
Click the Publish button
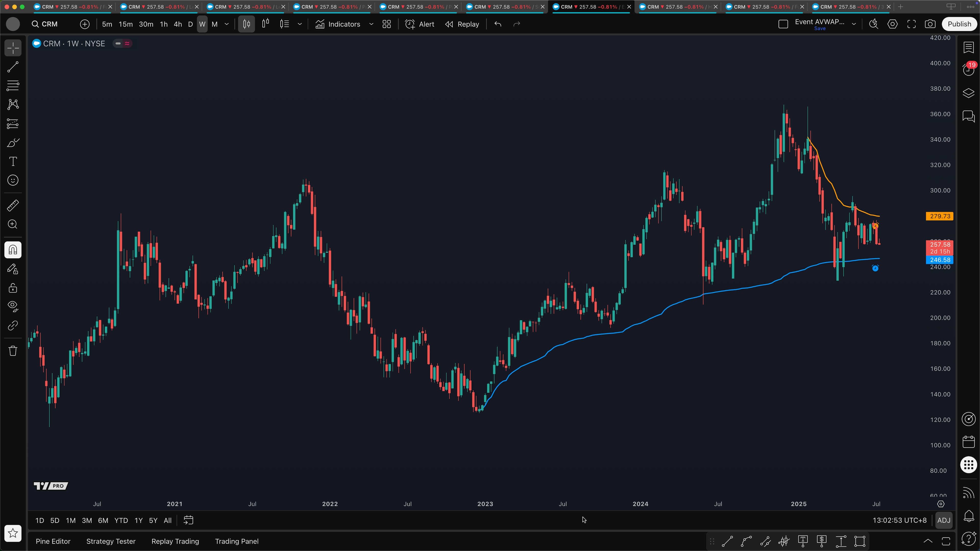pos(959,24)
